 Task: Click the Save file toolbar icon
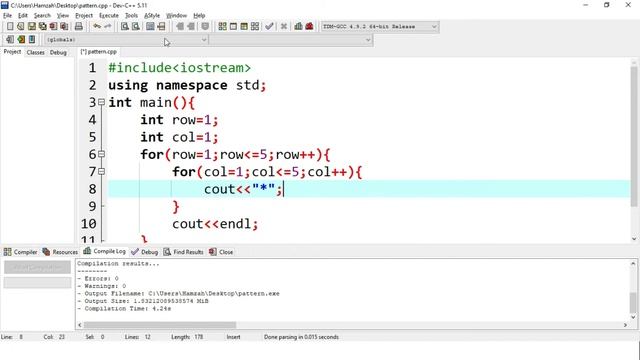click(x=32, y=27)
